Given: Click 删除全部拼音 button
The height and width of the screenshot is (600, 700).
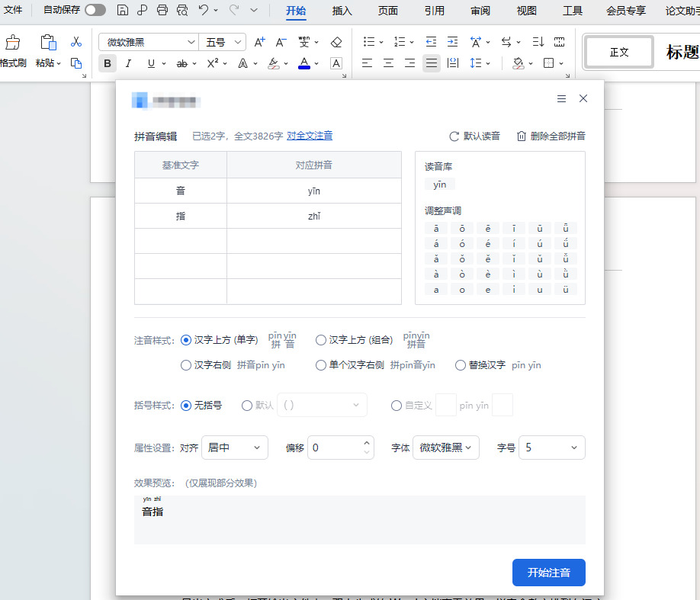Looking at the screenshot, I should click(x=551, y=136).
